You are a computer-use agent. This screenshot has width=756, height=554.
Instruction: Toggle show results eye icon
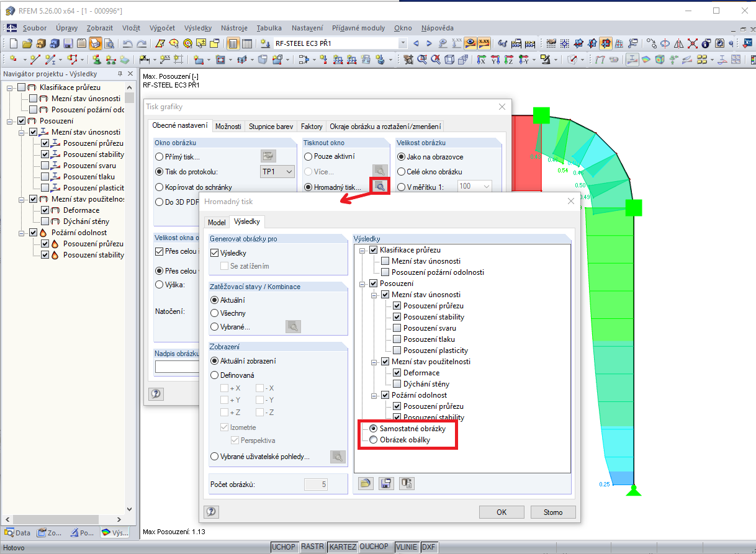click(471, 43)
